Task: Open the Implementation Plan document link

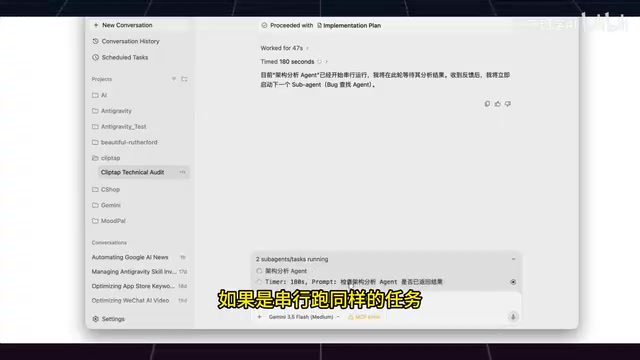Action: click(349, 25)
